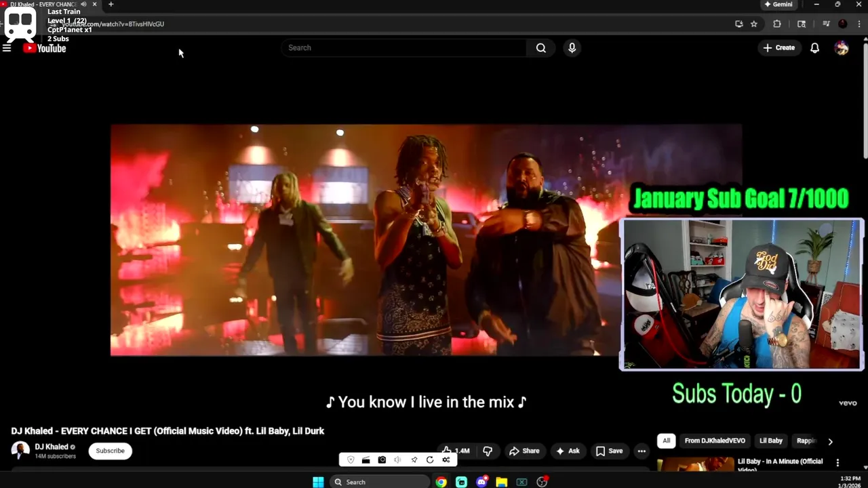
Task: Click the Share button
Action: 524,451
